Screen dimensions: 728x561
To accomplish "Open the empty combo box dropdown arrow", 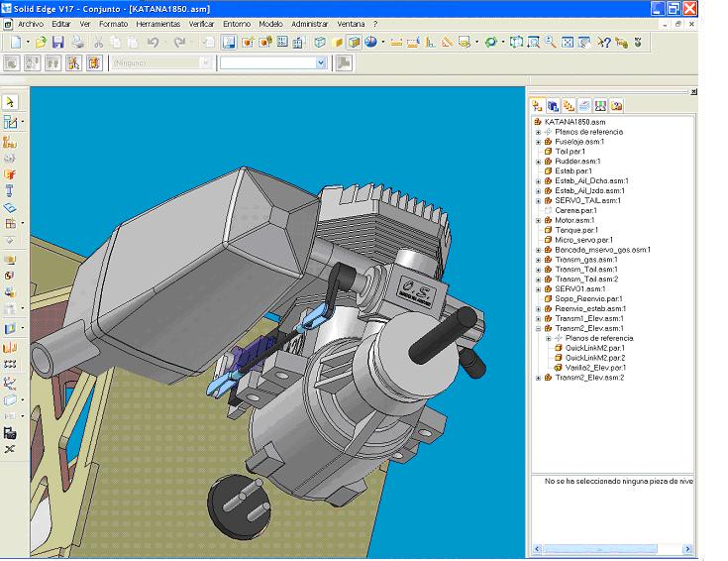I will 320,62.
